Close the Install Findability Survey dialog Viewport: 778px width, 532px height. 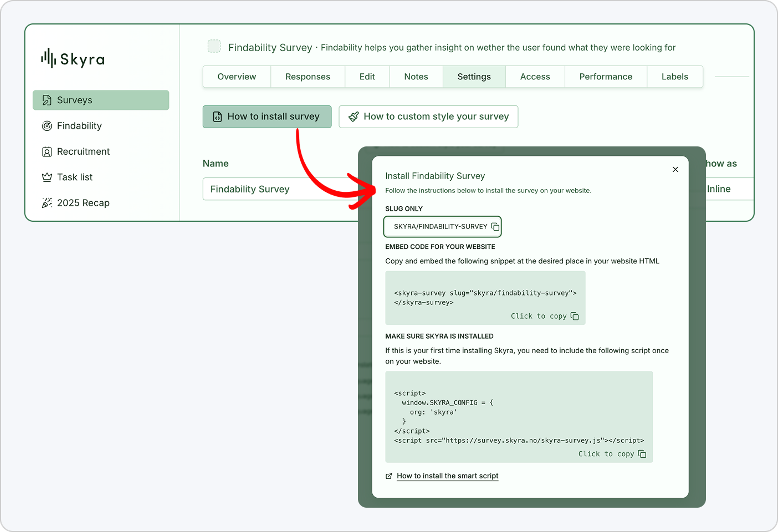tap(675, 169)
